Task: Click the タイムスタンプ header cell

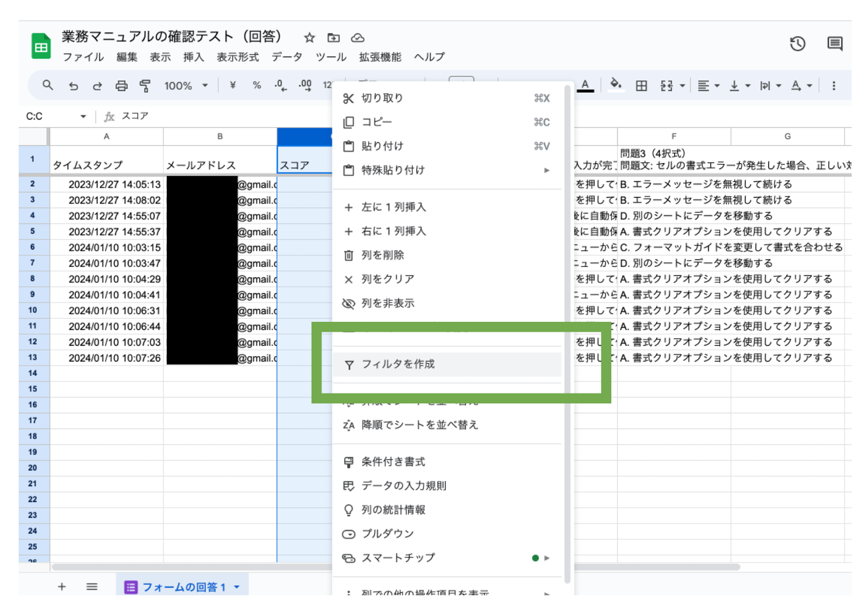Action: tap(106, 159)
